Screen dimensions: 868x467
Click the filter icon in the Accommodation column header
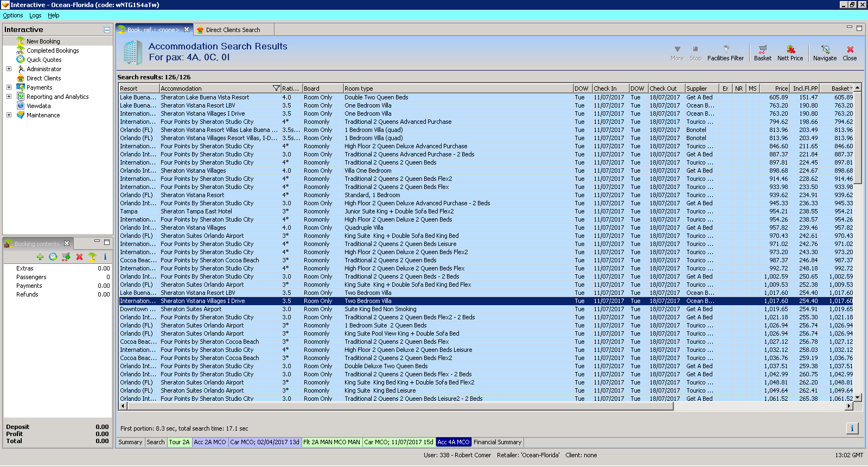tap(276, 89)
